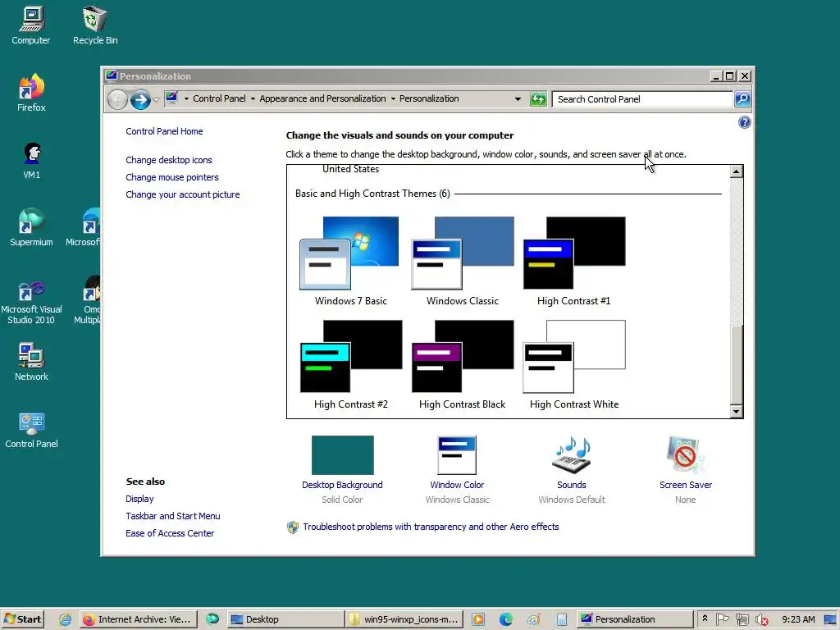840x630 pixels.
Task: Open Troubleshoot transparency and Aero effects link
Action: click(x=431, y=527)
